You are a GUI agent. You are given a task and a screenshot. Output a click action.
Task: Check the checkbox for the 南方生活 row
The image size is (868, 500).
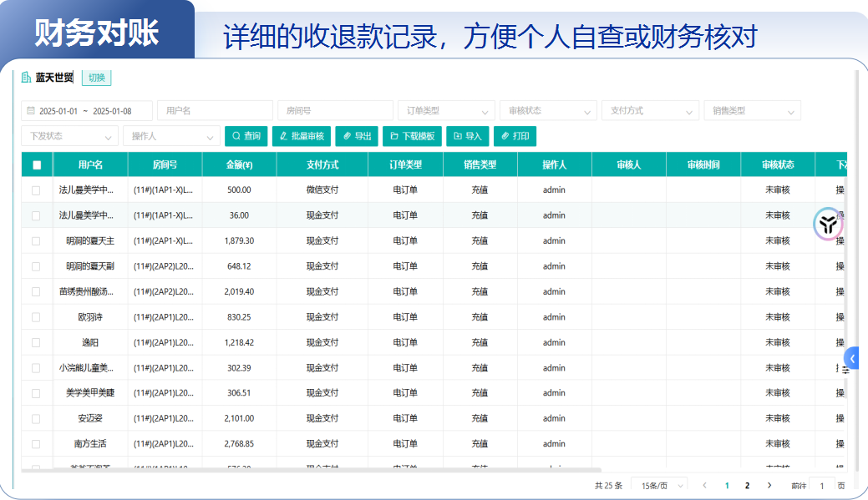[36, 444]
